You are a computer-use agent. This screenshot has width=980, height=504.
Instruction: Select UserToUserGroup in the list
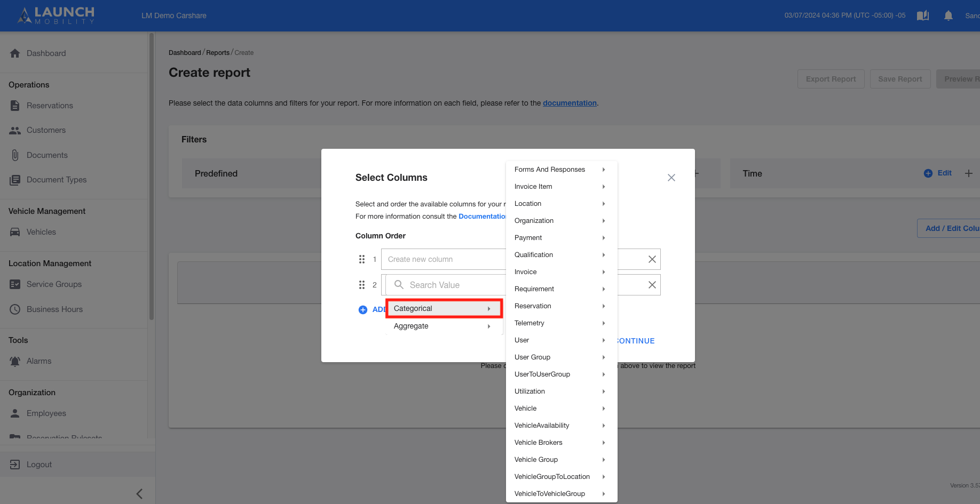(x=562, y=374)
